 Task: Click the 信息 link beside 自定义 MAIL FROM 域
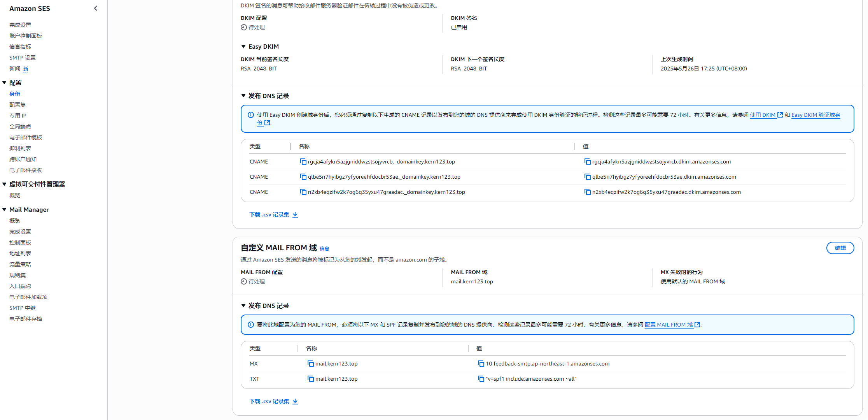324,248
